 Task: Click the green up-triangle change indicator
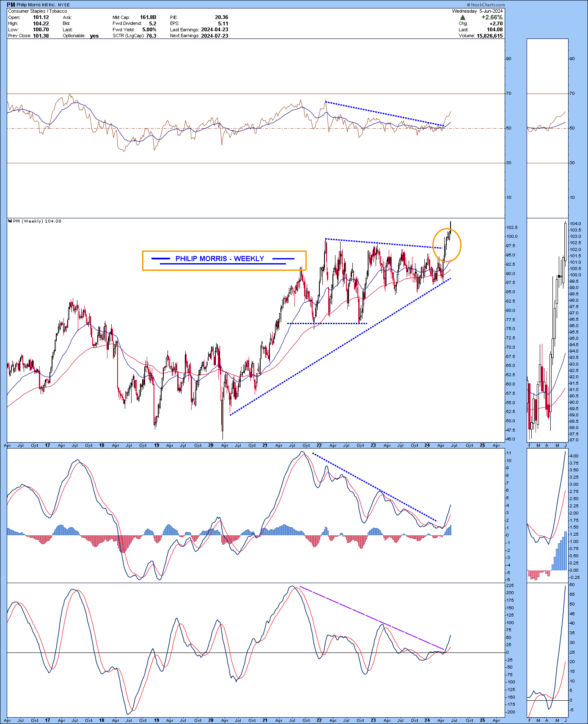463,17
